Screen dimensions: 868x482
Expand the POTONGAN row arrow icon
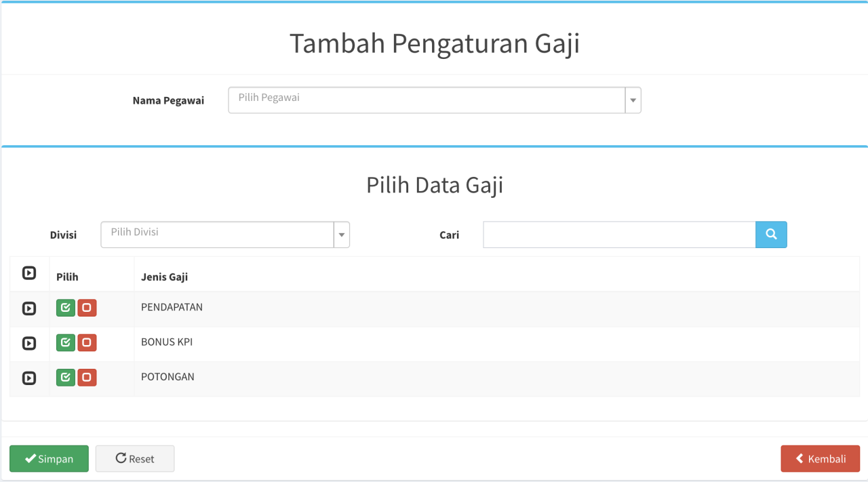(x=29, y=378)
